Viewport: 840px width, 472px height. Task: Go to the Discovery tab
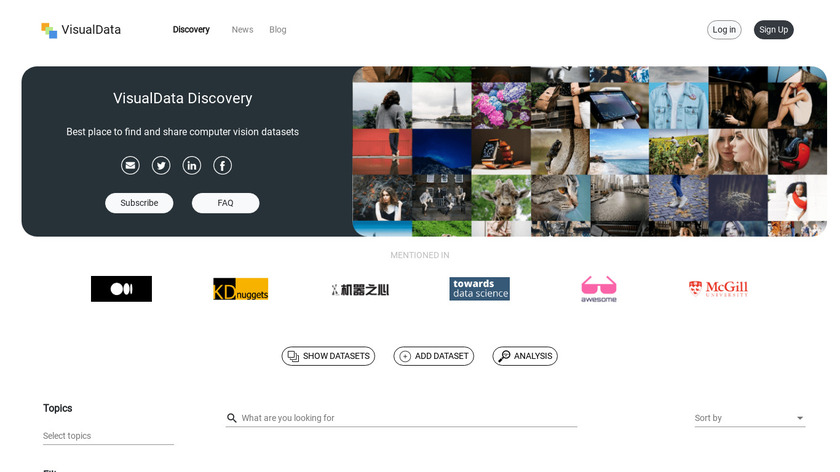click(191, 29)
